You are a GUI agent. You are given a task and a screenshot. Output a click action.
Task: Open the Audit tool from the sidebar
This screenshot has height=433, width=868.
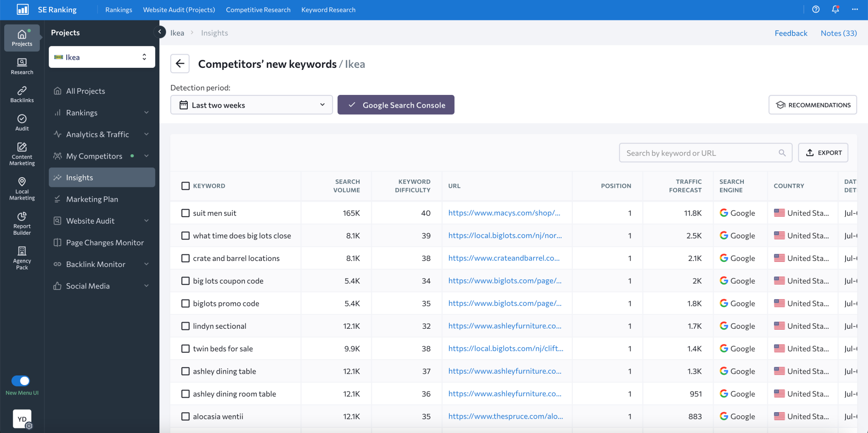tap(22, 122)
